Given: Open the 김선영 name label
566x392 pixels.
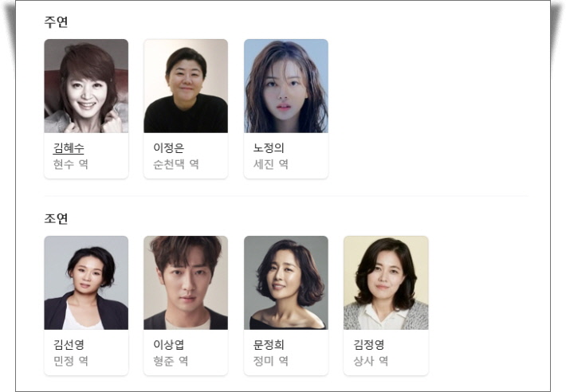Looking at the screenshot, I should 69,345.
